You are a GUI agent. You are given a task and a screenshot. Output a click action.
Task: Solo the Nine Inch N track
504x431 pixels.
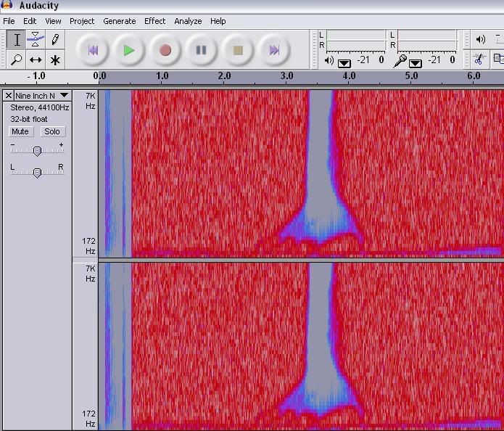[x=52, y=131]
